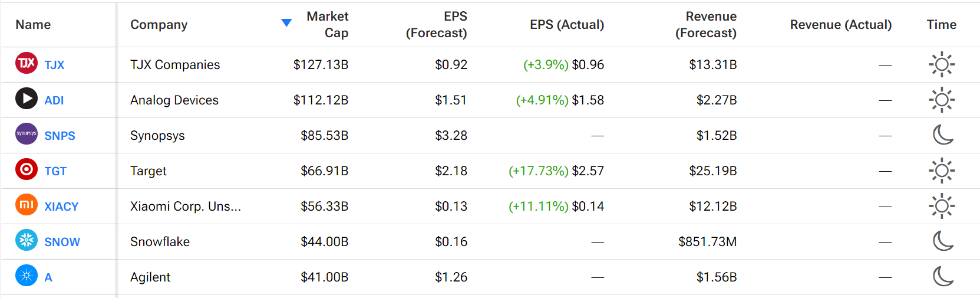Click the moon time icon for Synopsys
980x298 pixels.
pyautogui.click(x=943, y=135)
